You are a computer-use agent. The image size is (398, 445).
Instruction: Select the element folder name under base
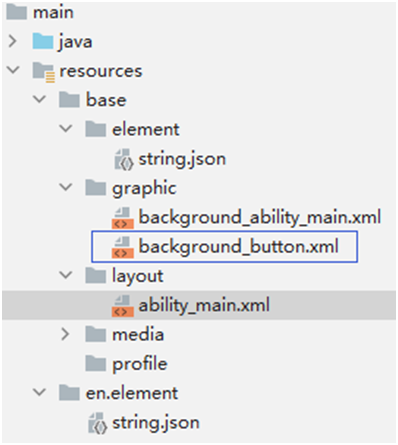[146, 129]
